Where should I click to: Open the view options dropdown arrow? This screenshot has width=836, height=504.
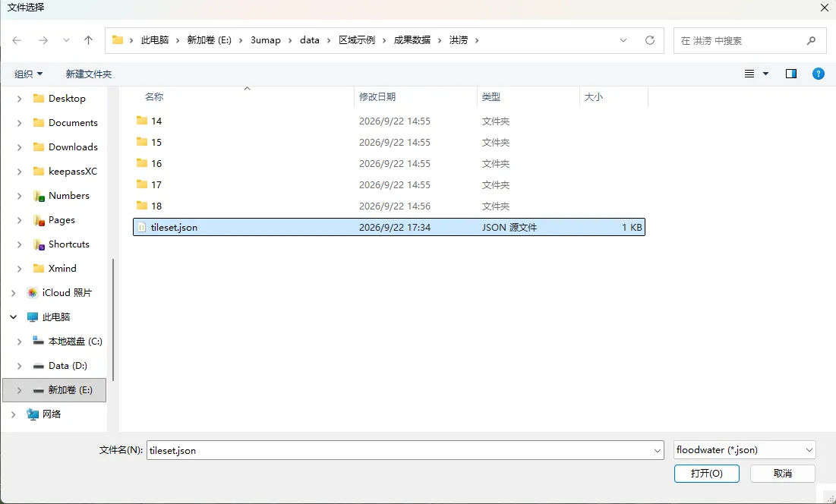click(765, 74)
